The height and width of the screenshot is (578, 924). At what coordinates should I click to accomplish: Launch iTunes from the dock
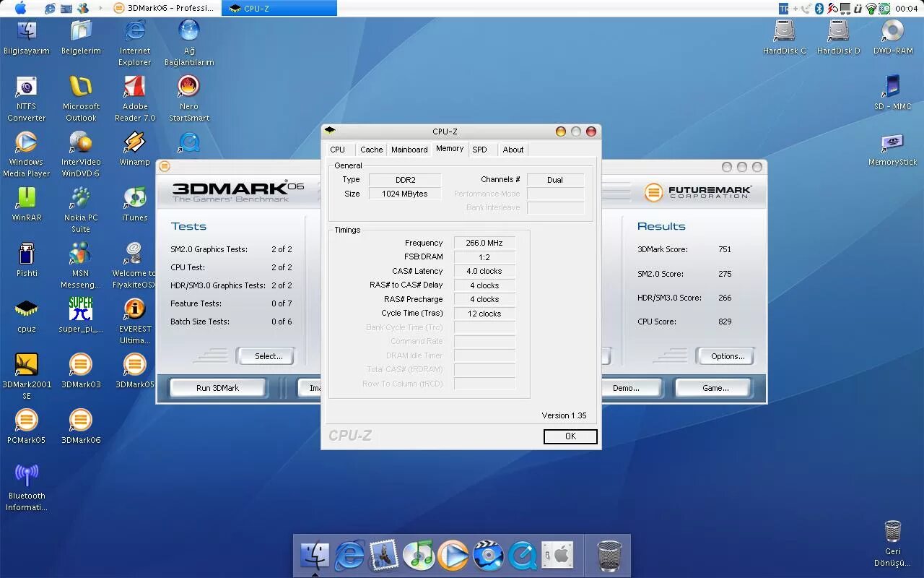pyautogui.click(x=419, y=556)
